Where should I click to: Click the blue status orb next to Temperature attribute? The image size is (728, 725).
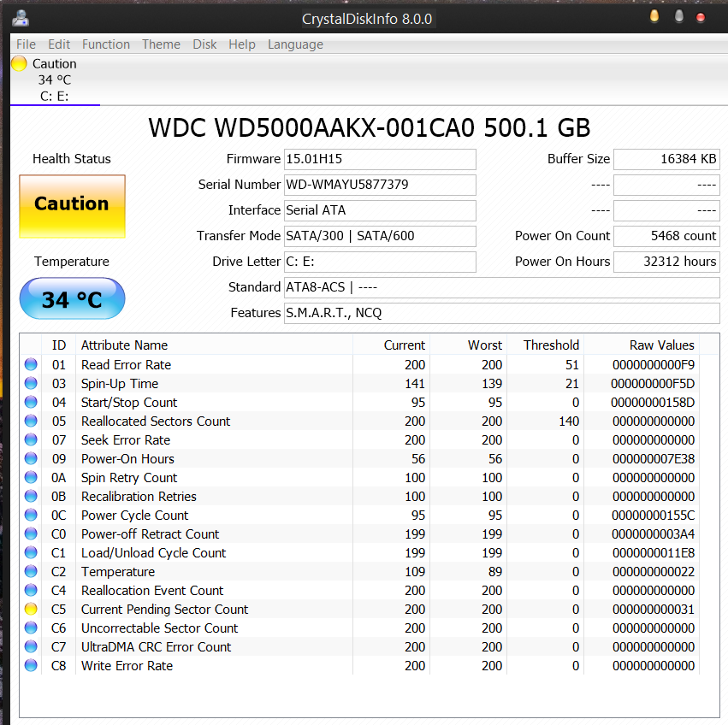pyautogui.click(x=31, y=572)
